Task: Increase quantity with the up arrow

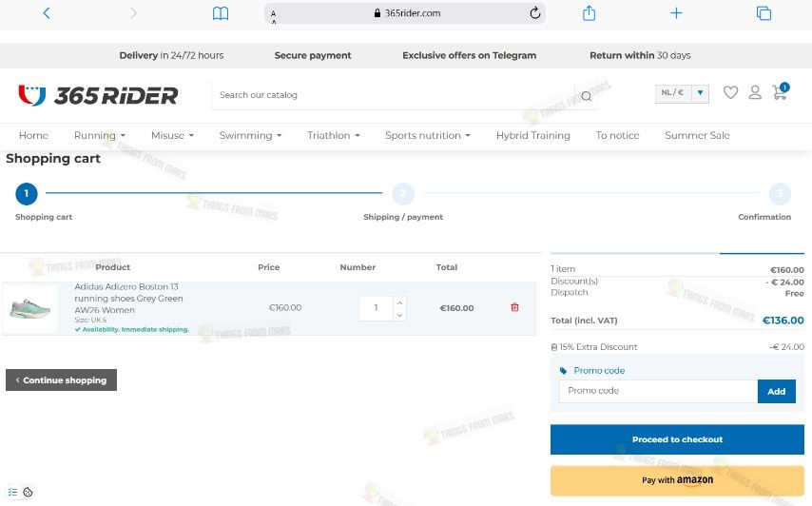Action: pos(399,302)
